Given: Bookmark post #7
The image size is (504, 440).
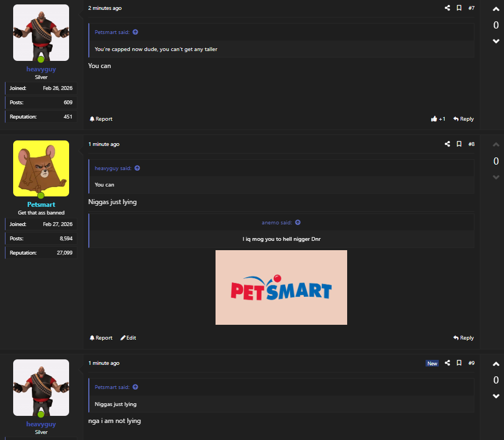Looking at the screenshot, I should coord(459,8).
